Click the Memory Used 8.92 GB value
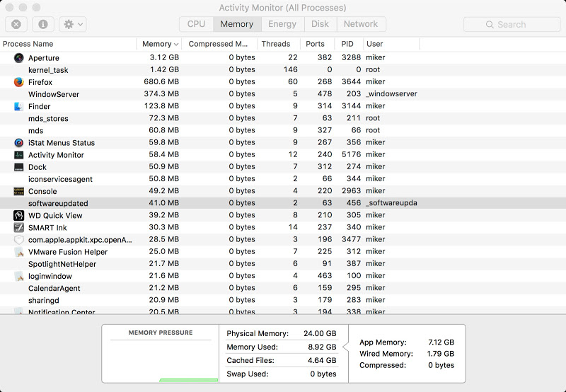The width and height of the screenshot is (566, 392). pos(322,347)
